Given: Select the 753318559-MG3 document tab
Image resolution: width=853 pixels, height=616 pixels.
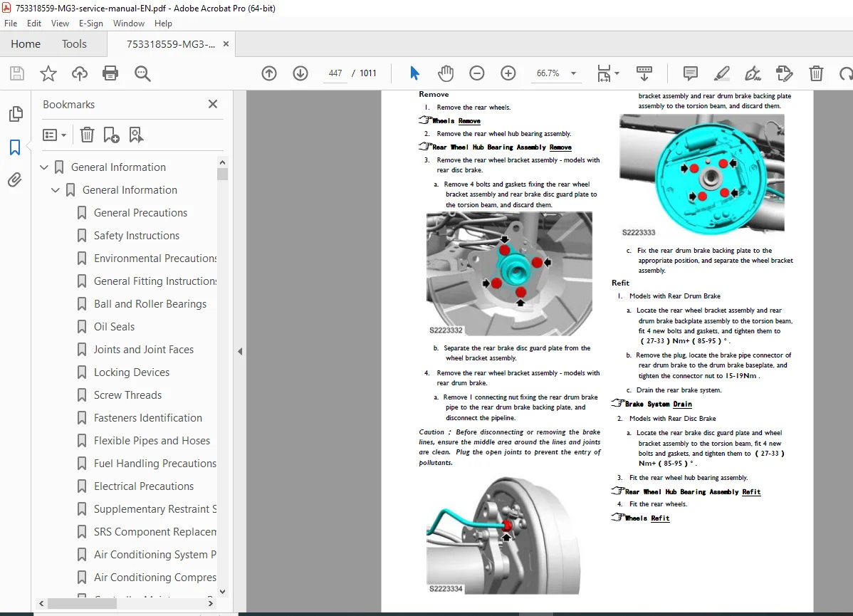Looking at the screenshot, I should point(170,44).
